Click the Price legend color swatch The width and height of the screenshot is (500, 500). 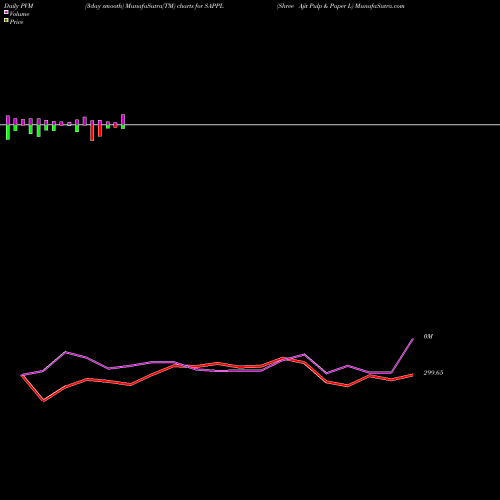pyautogui.click(x=6, y=20)
